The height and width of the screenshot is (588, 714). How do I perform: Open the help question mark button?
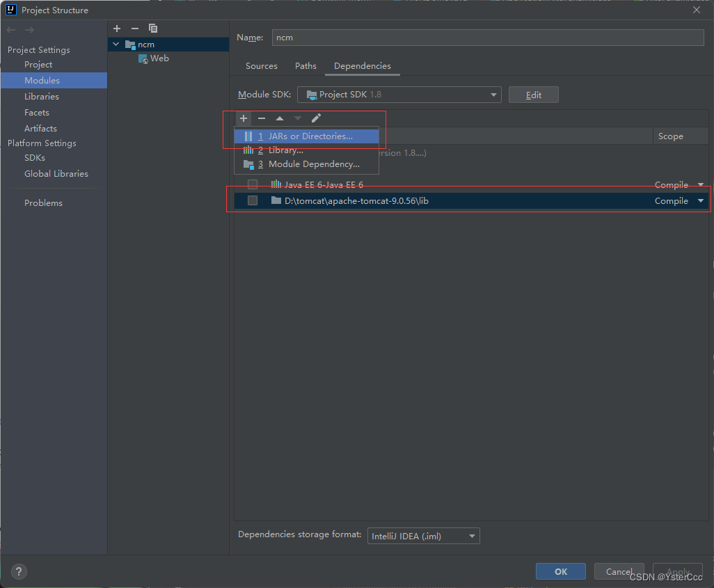19,571
